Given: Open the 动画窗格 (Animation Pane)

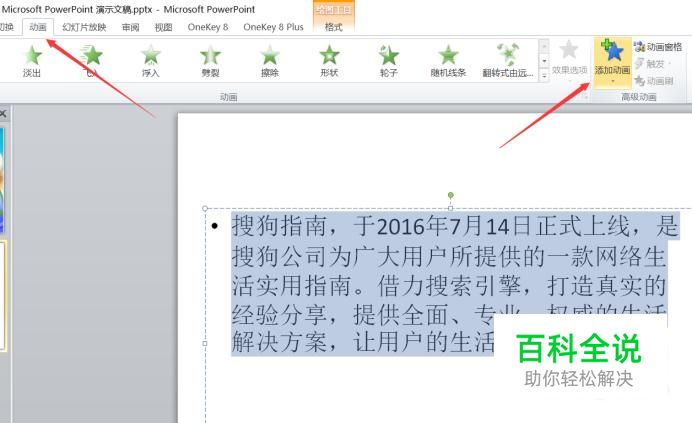Looking at the screenshot, I should (658, 47).
